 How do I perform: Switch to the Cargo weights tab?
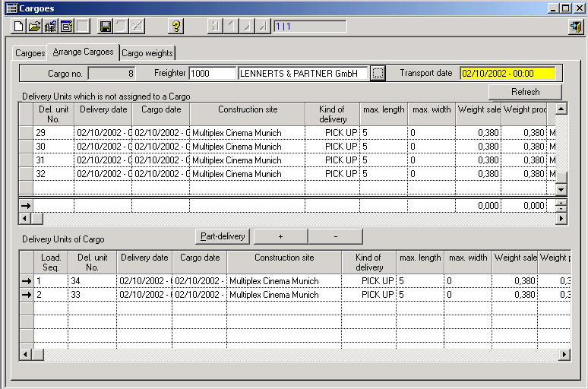(147, 53)
